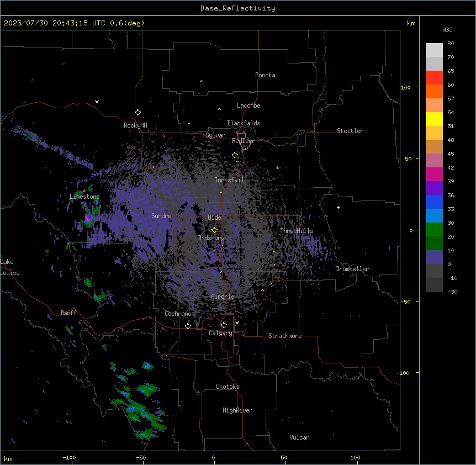Click the Banff town label
This screenshot has width=476, height=465.
click(x=68, y=313)
